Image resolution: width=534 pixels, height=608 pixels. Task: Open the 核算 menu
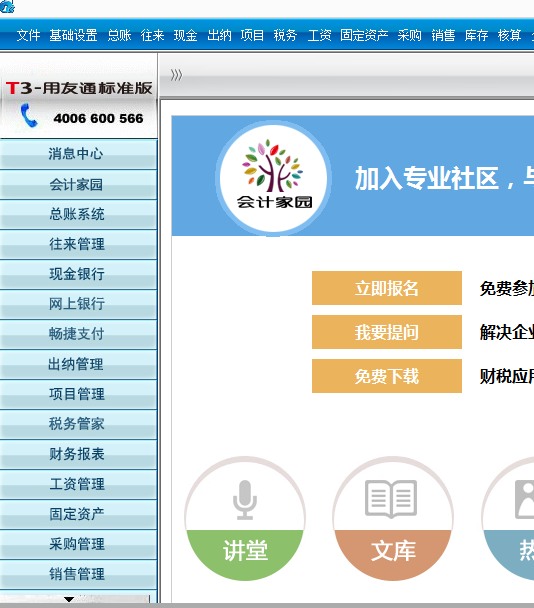pos(510,35)
